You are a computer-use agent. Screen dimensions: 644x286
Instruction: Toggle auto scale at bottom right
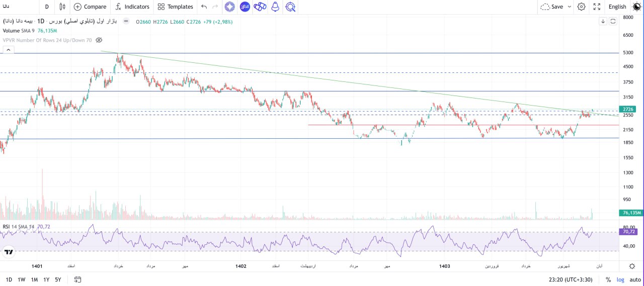tap(635, 279)
